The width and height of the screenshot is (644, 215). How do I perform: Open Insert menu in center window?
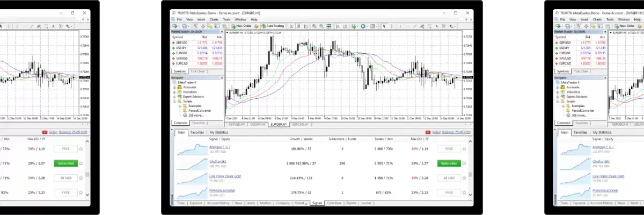coord(201,19)
